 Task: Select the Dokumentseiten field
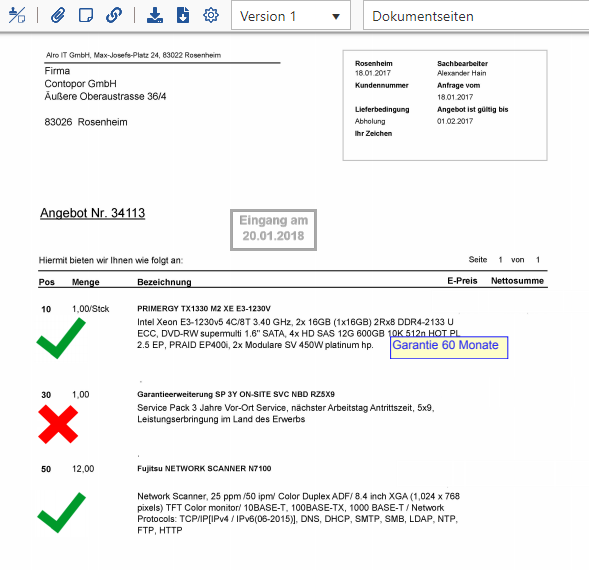pos(476,15)
